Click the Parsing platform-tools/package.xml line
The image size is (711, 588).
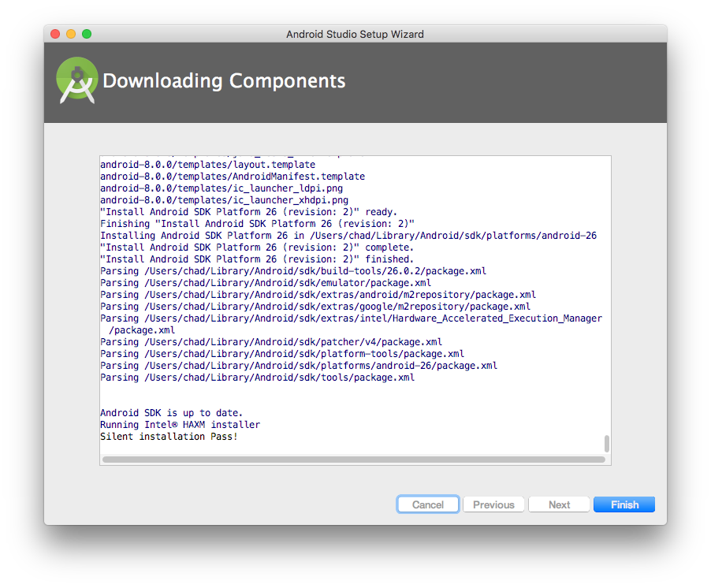[x=282, y=354]
